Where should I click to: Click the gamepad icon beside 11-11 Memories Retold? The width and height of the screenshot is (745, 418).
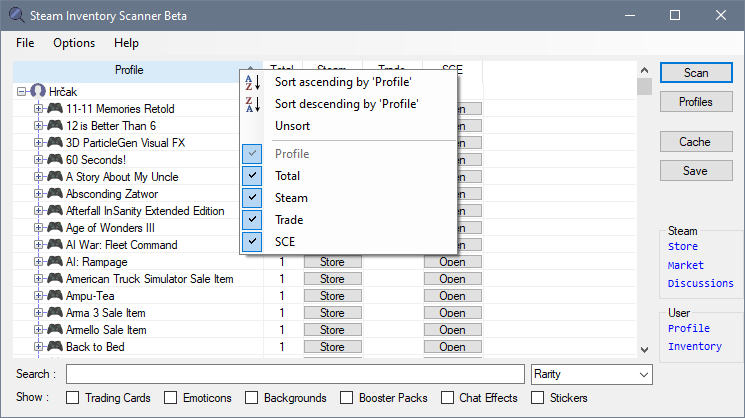pos(55,108)
